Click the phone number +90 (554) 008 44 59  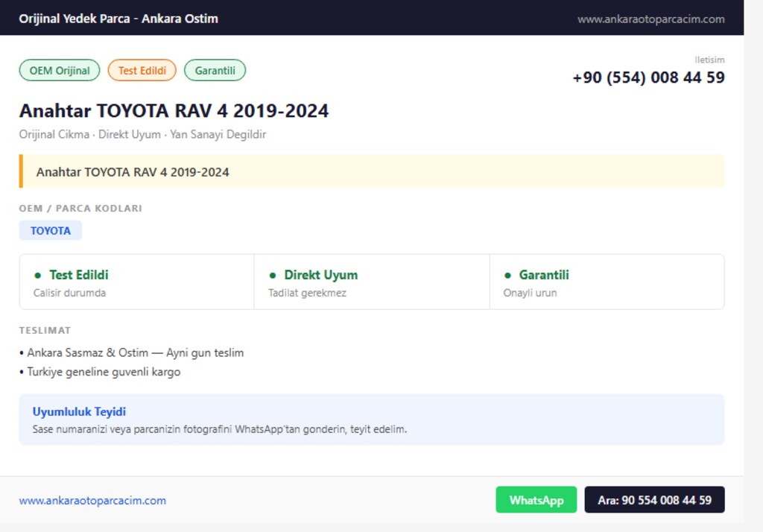(649, 77)
